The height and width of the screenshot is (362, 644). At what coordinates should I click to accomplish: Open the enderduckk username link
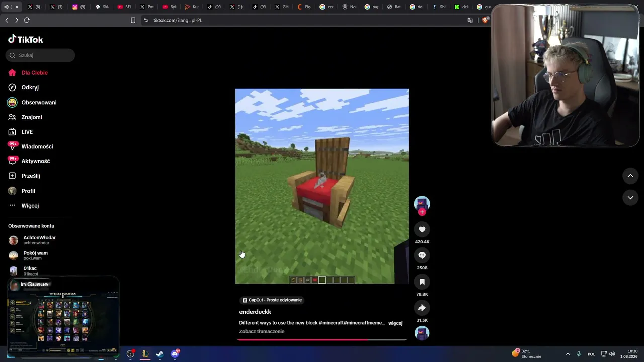pyautogui.click(x=255, y=312)
